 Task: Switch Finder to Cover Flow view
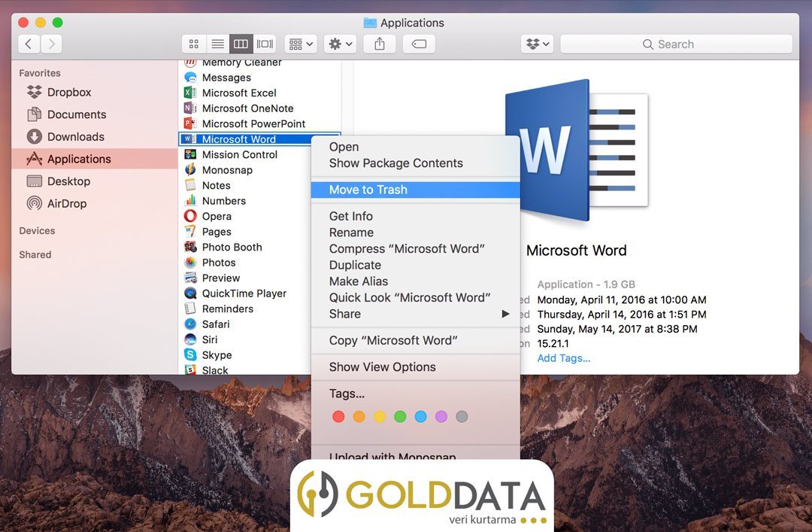click(x=265, y=44)
